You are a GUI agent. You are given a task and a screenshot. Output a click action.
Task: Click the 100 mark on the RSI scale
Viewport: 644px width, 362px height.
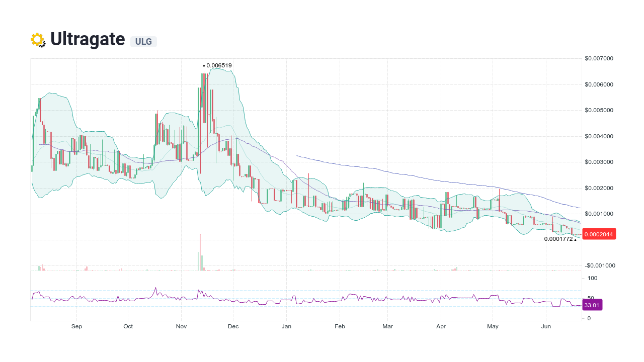(x=593, y=278)
